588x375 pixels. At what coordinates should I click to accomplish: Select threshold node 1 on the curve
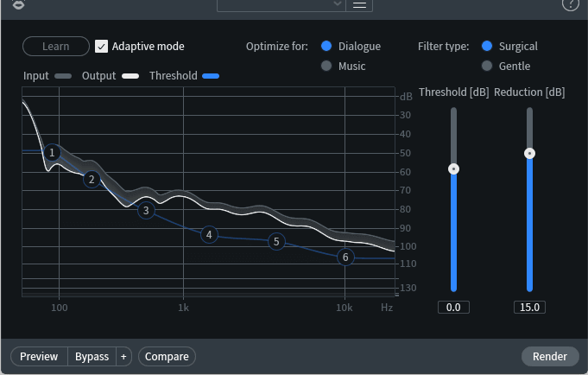click(52, 152)
